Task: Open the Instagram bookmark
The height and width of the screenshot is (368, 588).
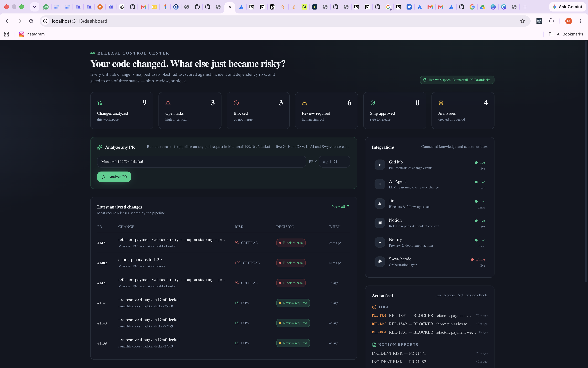Action: point(32,34)
